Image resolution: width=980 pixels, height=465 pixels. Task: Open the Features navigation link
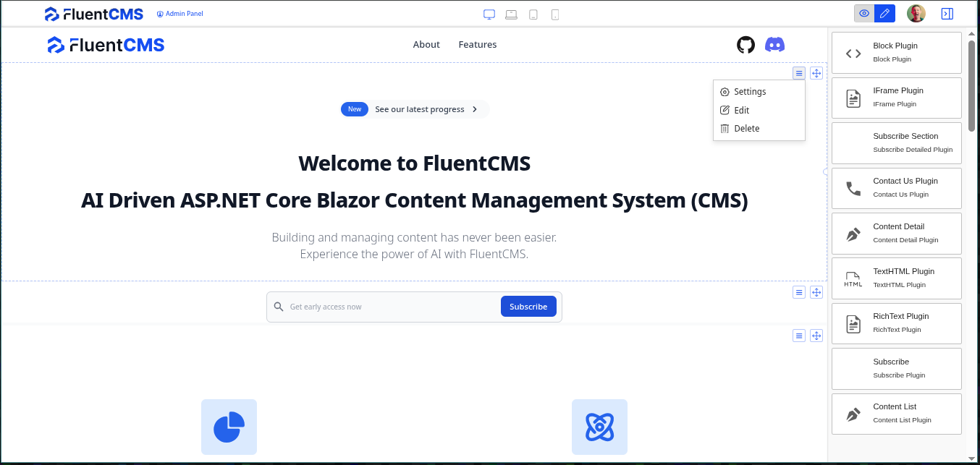click(x=478, y=45)
